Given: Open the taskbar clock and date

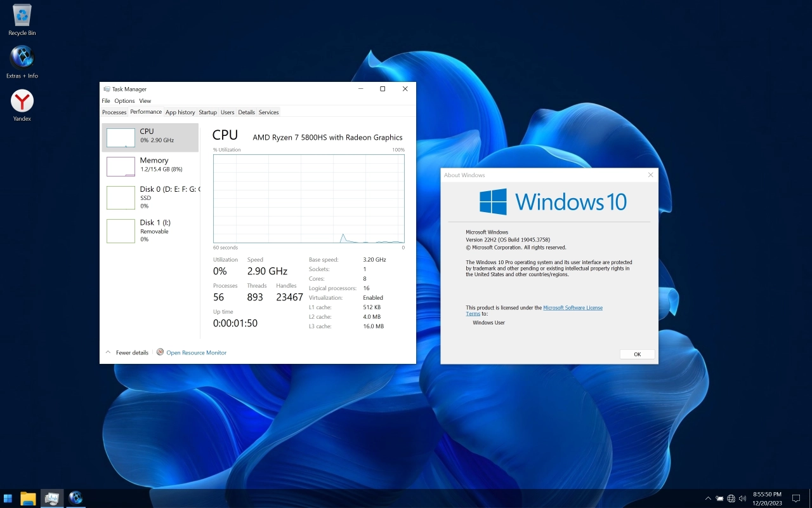Looking at the screenshot, I should 767,498.
